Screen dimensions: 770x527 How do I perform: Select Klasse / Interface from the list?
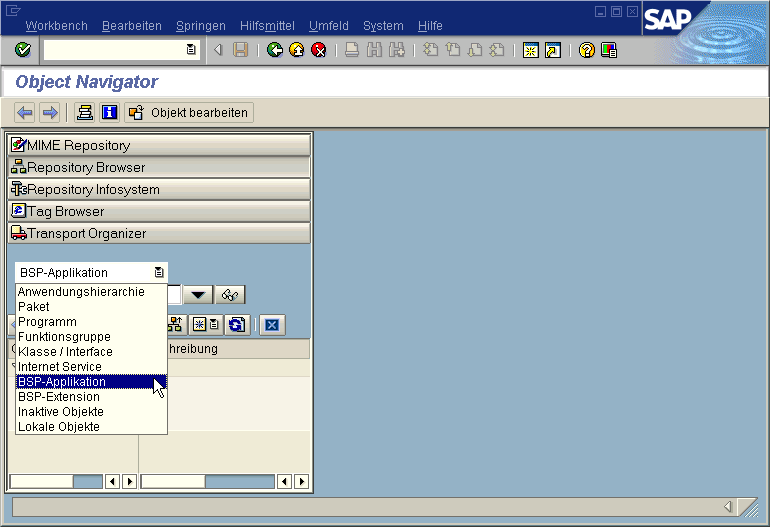[x=91, y=352]
